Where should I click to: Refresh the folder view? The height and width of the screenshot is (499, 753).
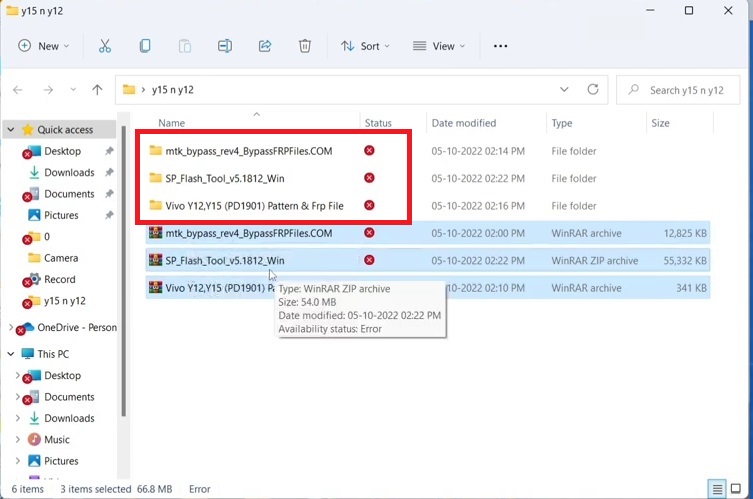(x=593, y=89)
